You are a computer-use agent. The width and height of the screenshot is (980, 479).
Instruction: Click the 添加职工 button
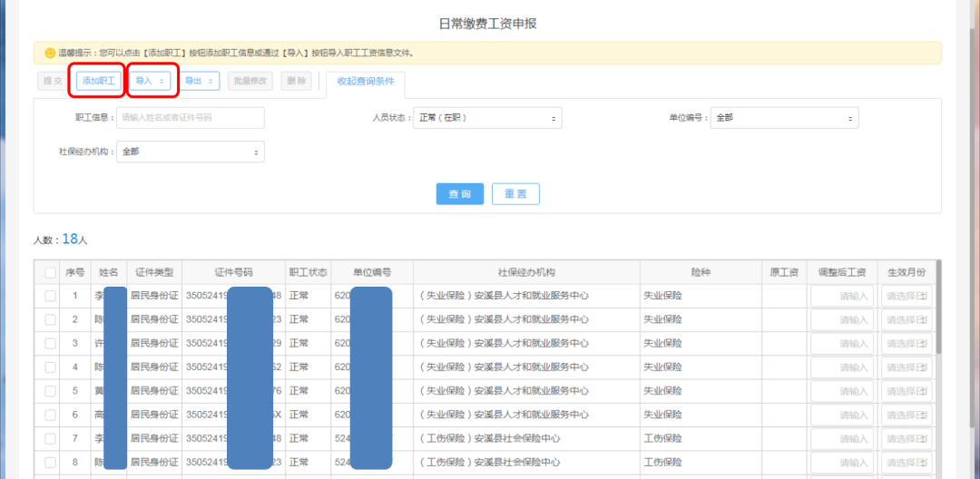[99, 81]
